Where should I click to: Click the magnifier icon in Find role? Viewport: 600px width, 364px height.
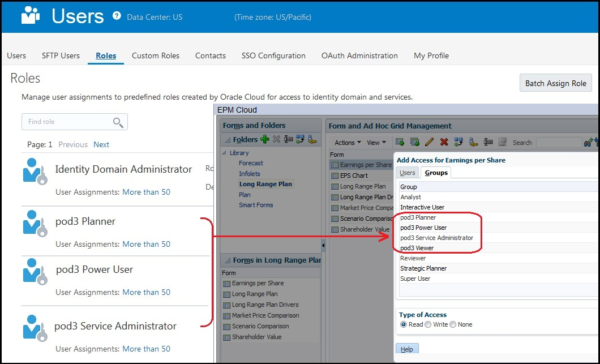118,122
